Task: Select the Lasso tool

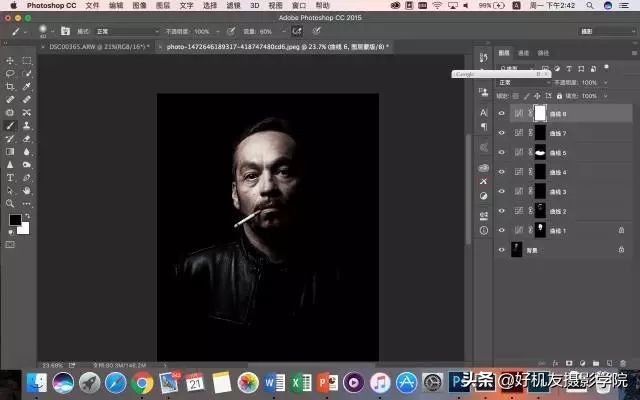Action: 10,74
